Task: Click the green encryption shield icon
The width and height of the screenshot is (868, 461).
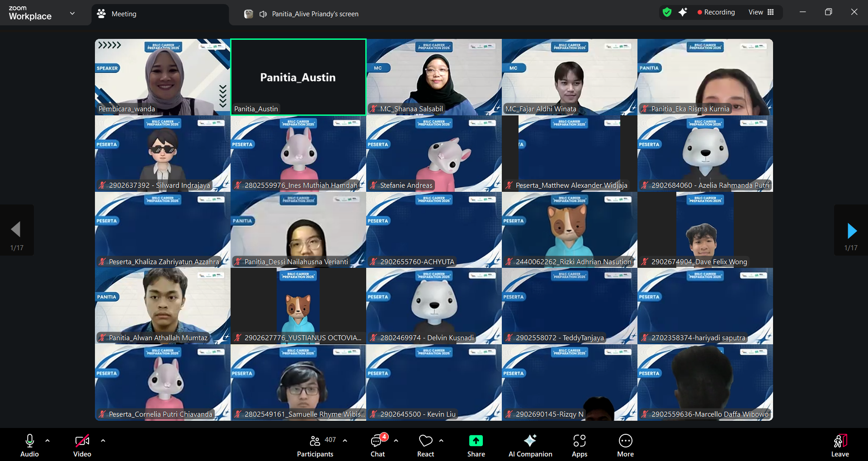Action: [x=667, y=12]
